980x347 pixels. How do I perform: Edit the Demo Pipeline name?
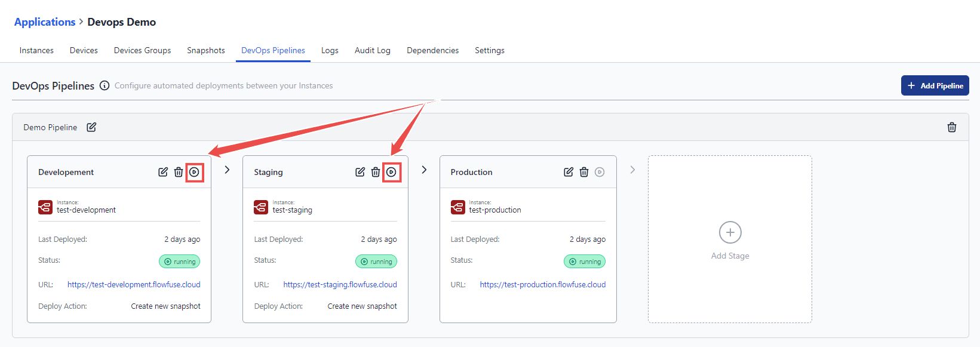click(91, 127)
